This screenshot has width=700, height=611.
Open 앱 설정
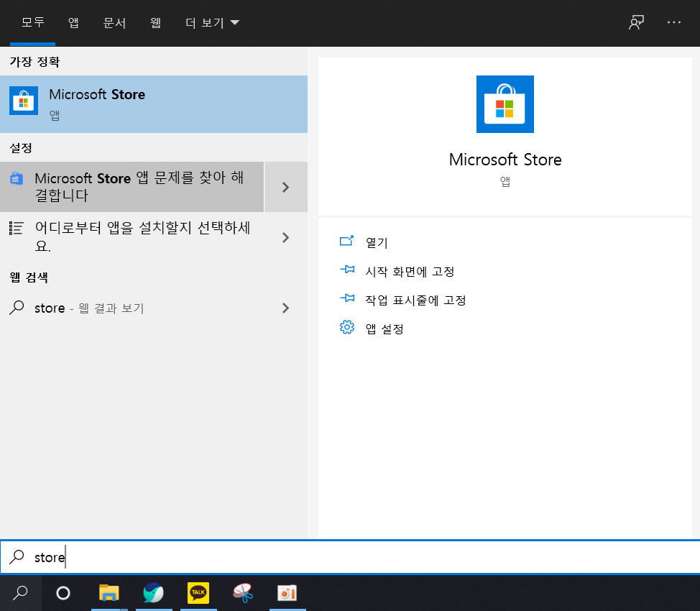tap(384, 329)
